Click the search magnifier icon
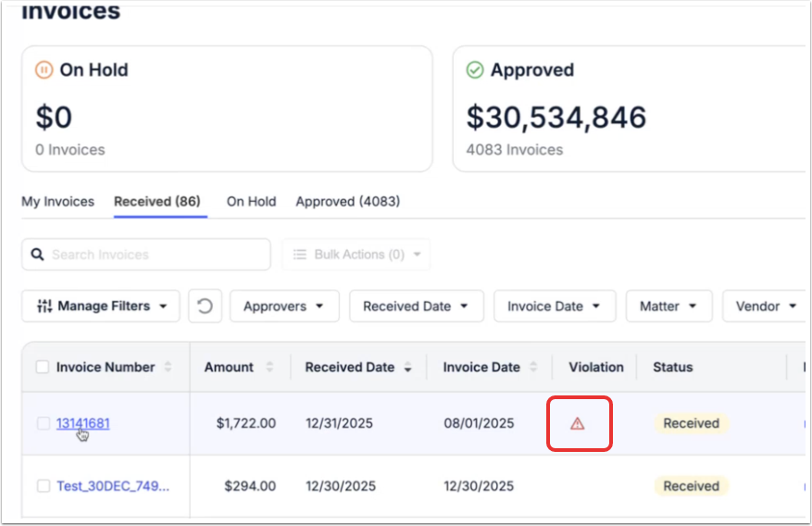The image size is (812, 526). click(37, 254)
